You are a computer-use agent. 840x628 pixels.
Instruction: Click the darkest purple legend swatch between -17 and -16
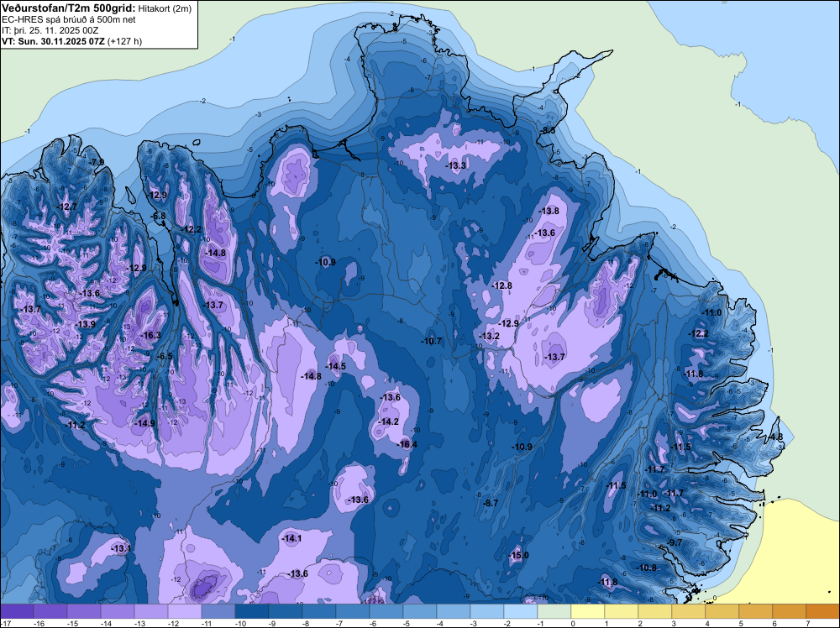tap(17, 611)
